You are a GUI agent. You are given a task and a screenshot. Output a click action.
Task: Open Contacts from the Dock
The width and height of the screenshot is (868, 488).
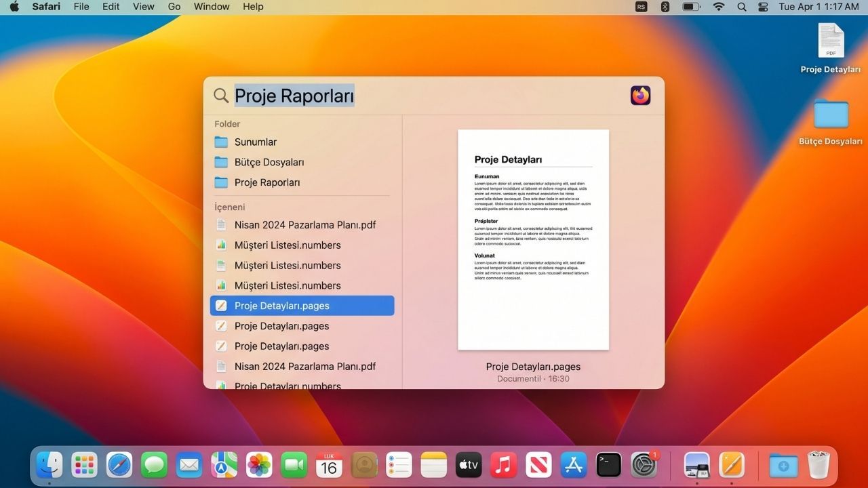364,465
